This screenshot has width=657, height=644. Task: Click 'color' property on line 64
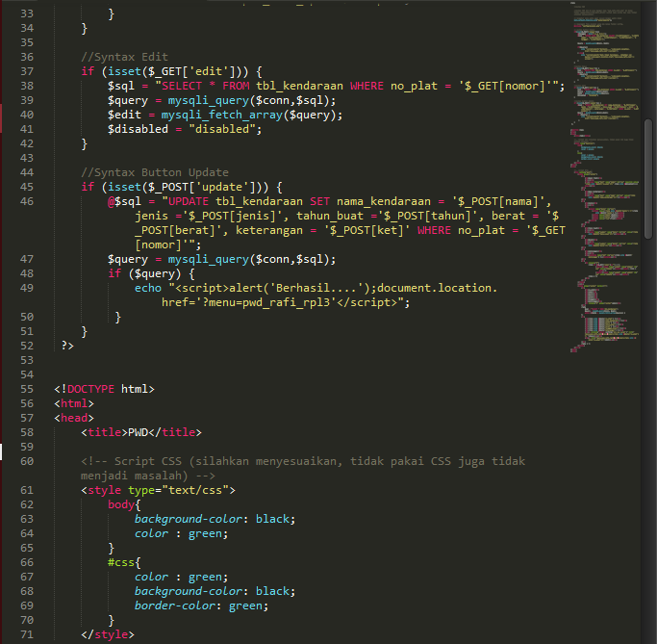pos(151,533)
